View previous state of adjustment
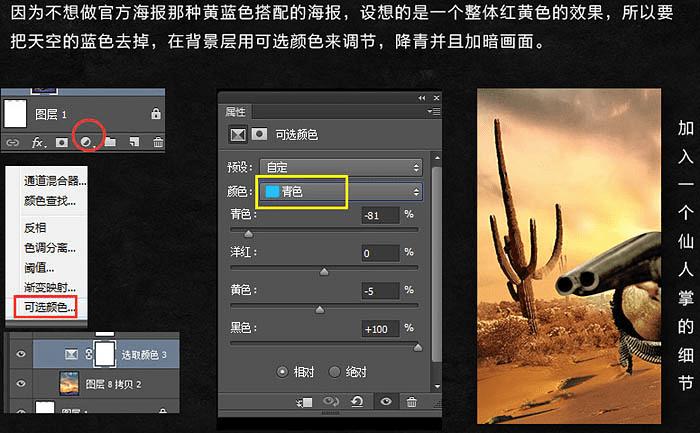The width and height of the screenshot is (700, 433). point(331,402)
